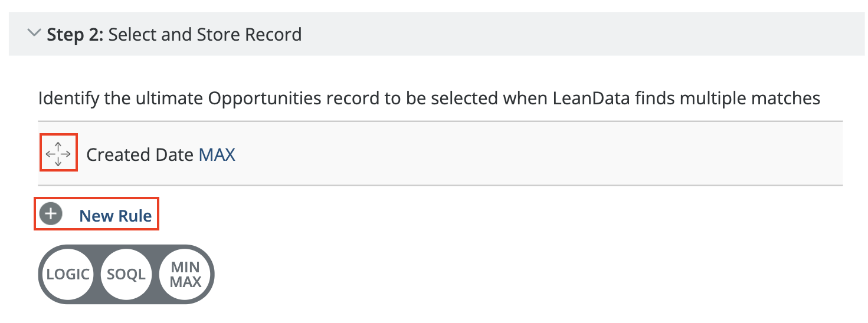Select the LOGIC rule type button
The width and height of the screenshot is (868, 323).
click(x=68, y=274)
